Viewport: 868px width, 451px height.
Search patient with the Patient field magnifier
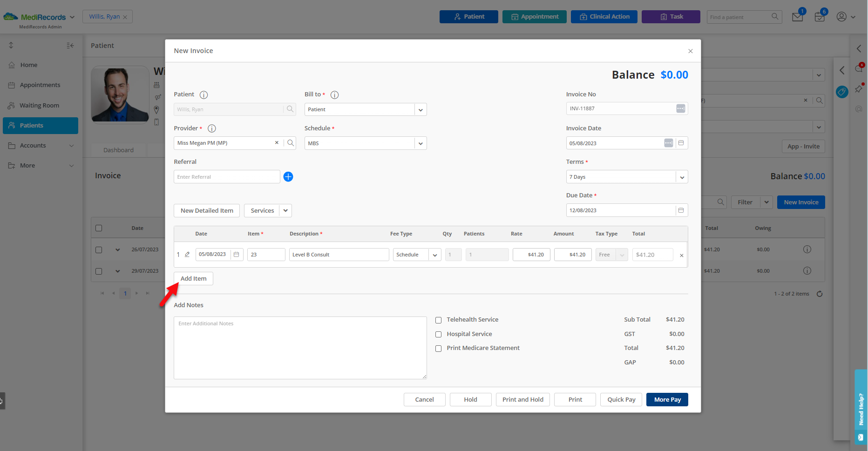point(290,109)
